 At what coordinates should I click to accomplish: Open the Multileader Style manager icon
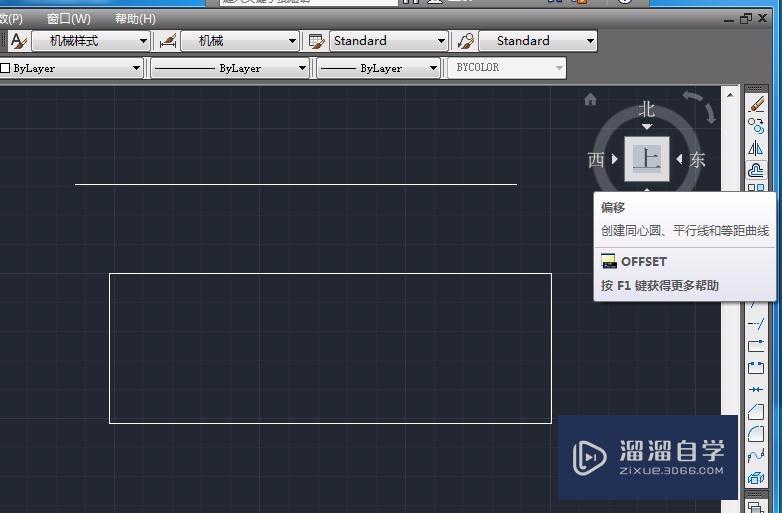pyautogui.click(x=466, y=41)
